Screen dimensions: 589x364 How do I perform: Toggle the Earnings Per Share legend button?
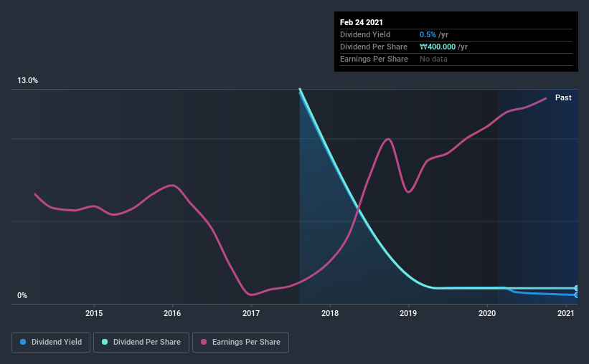(x=241, y=343)
